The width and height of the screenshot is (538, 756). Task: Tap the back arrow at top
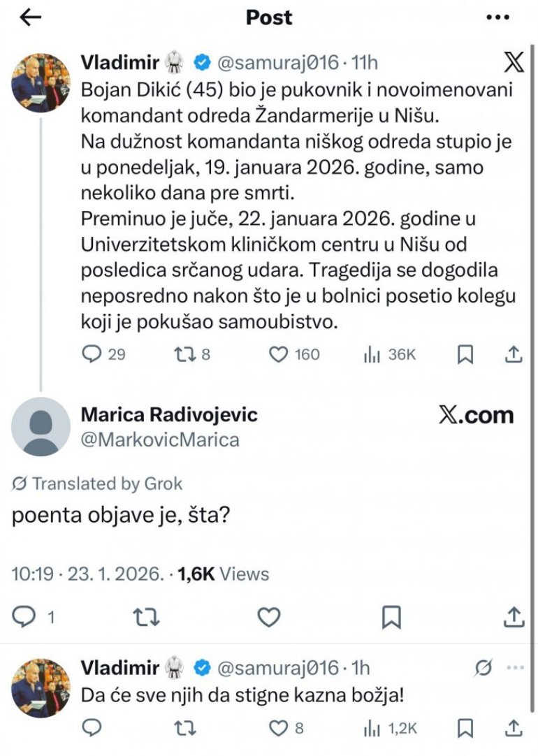[x=31, y=17]
